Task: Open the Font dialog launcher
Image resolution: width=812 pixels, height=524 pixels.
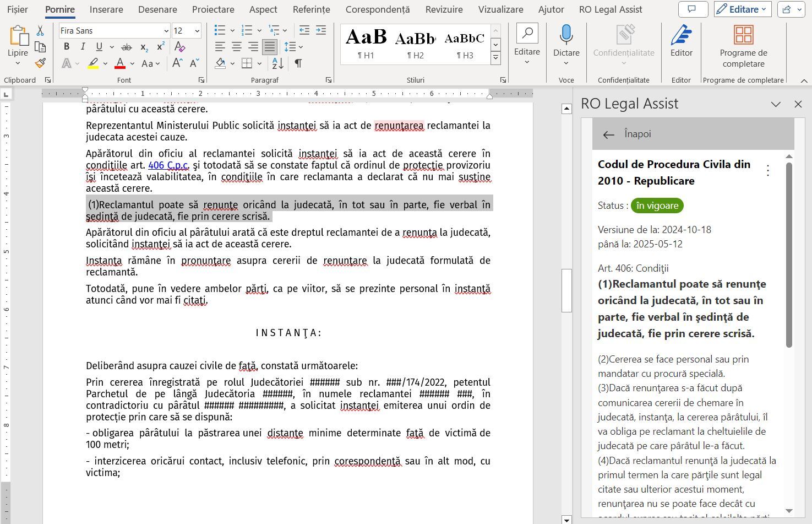Action: [x=201, y=80]
